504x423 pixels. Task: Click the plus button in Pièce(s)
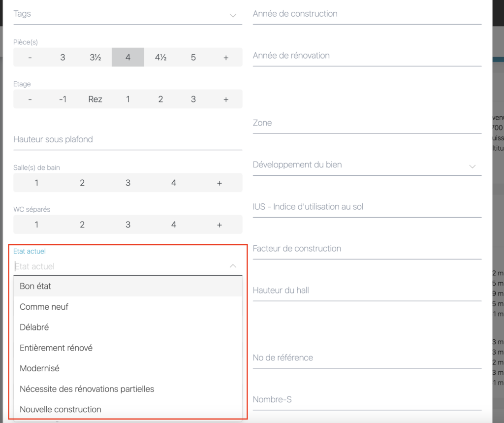pos(226,57)
